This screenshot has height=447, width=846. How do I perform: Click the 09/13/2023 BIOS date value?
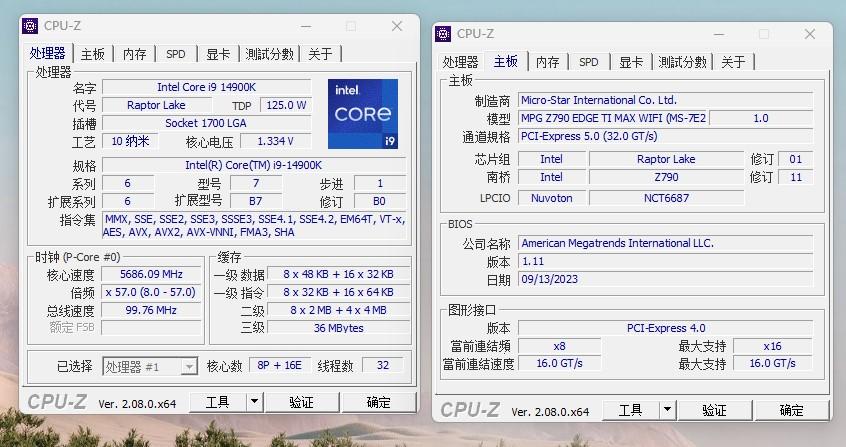(x=665, y=279)
